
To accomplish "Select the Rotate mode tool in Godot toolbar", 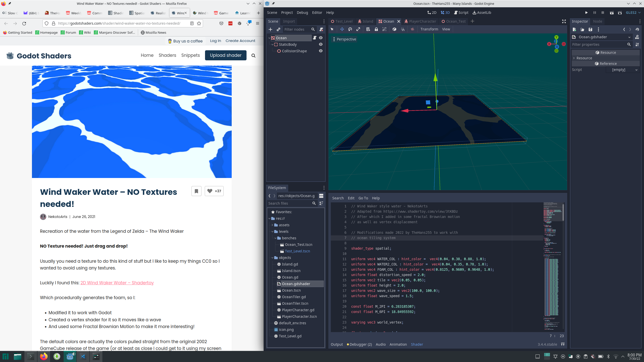I will click(350, 29).
